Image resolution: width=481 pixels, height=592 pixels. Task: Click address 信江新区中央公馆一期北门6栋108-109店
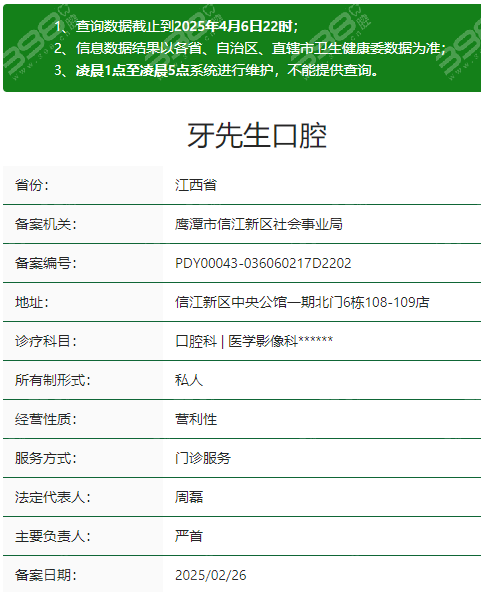click(302, 302)
